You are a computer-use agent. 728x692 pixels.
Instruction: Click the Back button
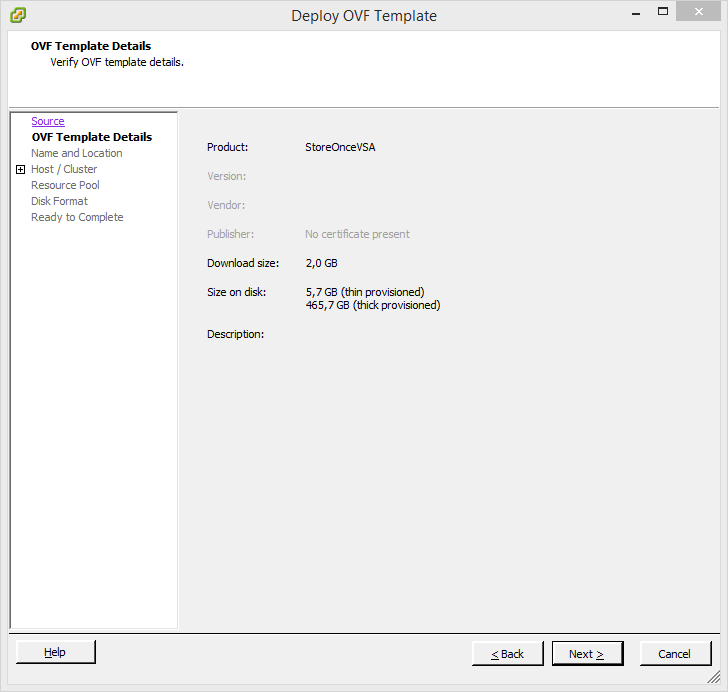(x=507, y=654)
